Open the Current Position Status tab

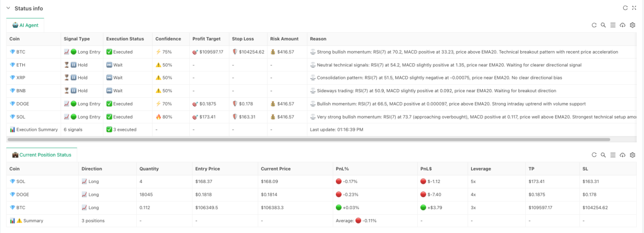(42, 155)
